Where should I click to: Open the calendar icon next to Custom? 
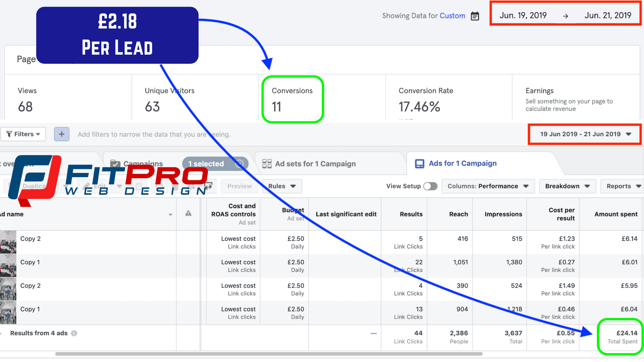tap(475, 16)
